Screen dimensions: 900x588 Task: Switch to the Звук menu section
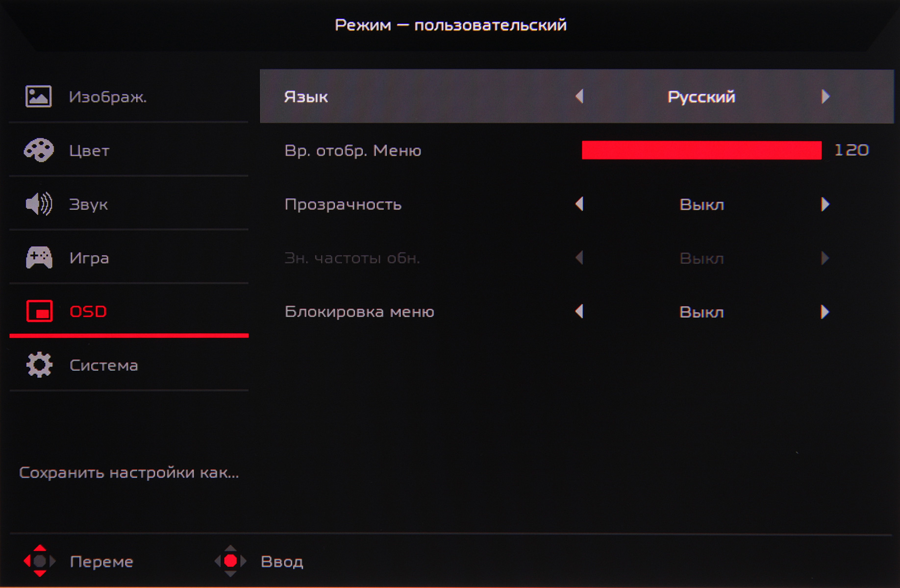pyautogui.click(x=88, y=204)
